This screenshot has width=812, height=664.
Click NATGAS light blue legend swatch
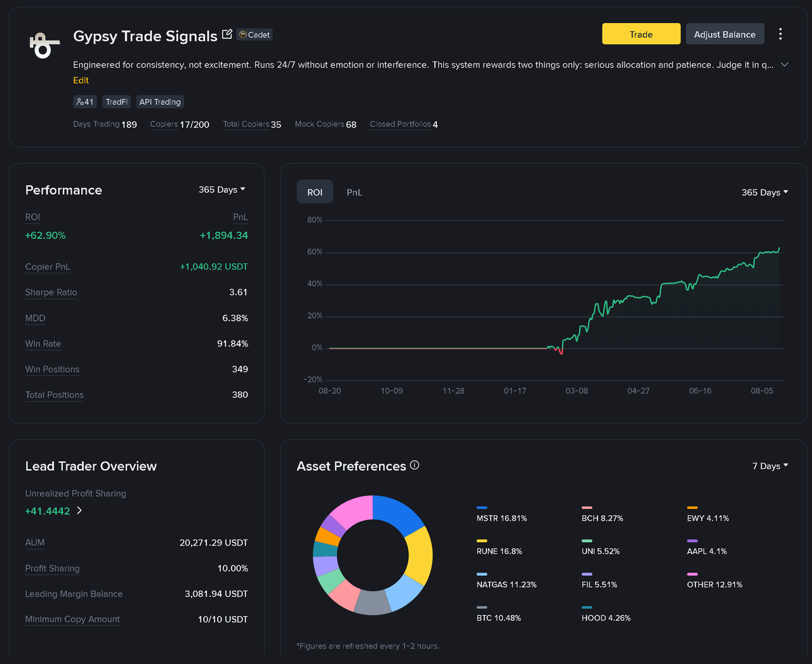tap(482, 574)
